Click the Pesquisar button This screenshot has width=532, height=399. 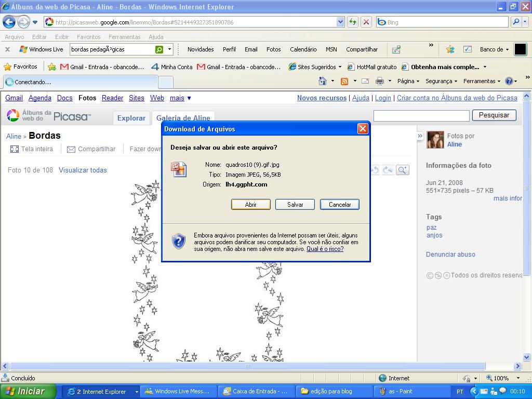[x=494, y=115]
